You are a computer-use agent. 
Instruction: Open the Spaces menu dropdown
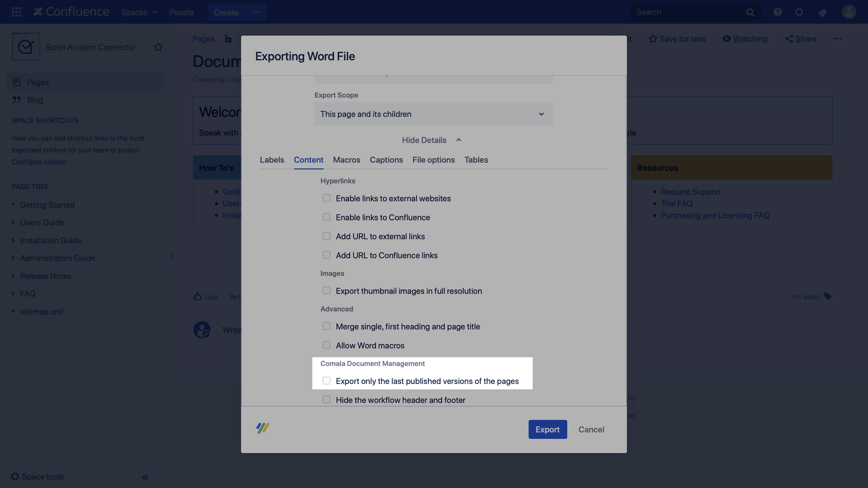pos(139,12)
